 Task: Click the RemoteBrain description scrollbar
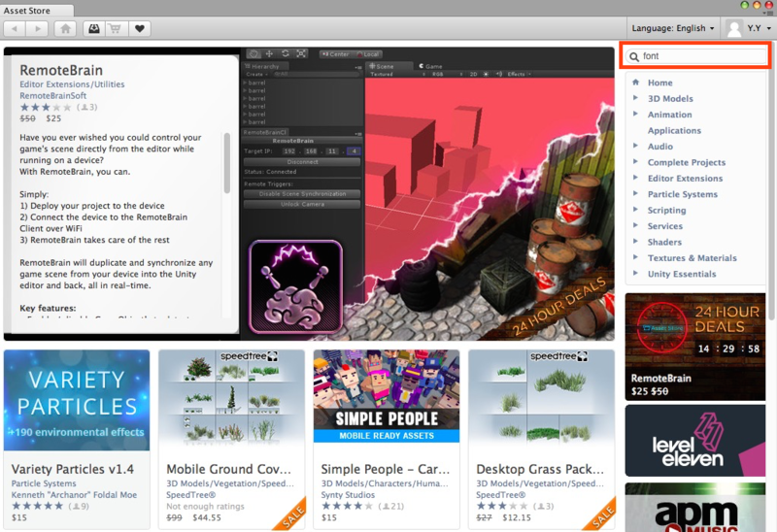point(227,163)
